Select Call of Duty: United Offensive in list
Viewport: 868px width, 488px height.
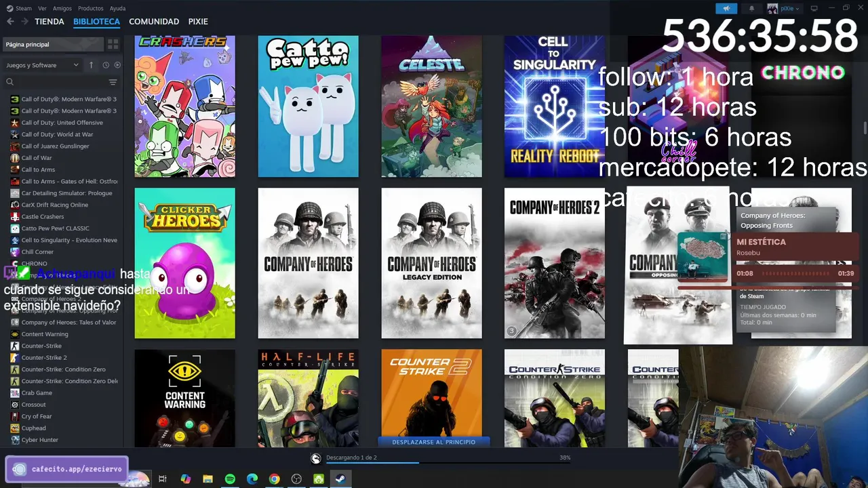click(62, 123)
